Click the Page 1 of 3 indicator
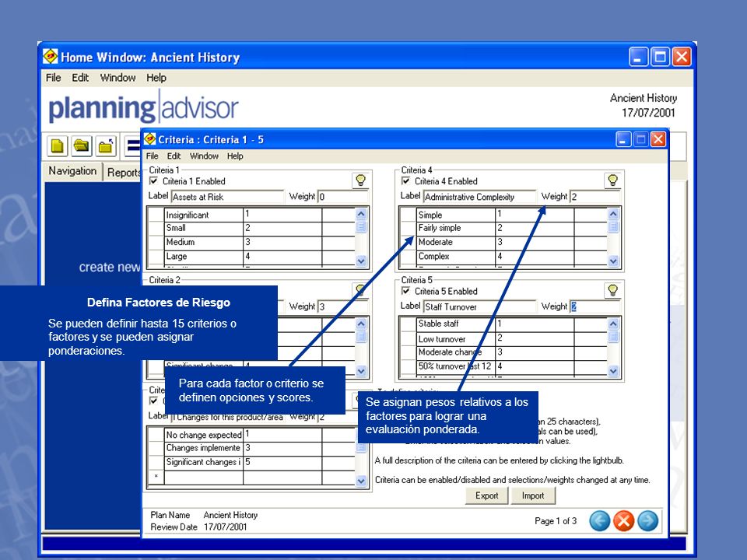 556,521
